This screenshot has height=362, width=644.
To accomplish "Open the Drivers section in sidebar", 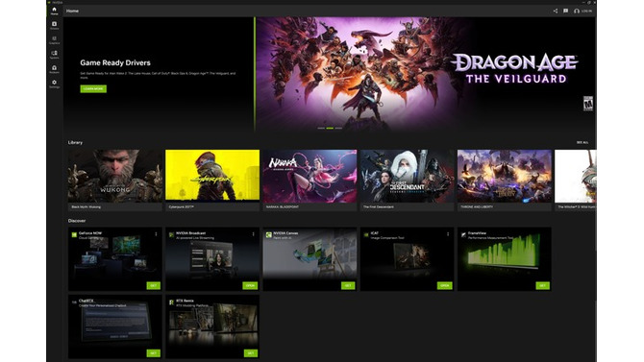I will pos(54,26).
